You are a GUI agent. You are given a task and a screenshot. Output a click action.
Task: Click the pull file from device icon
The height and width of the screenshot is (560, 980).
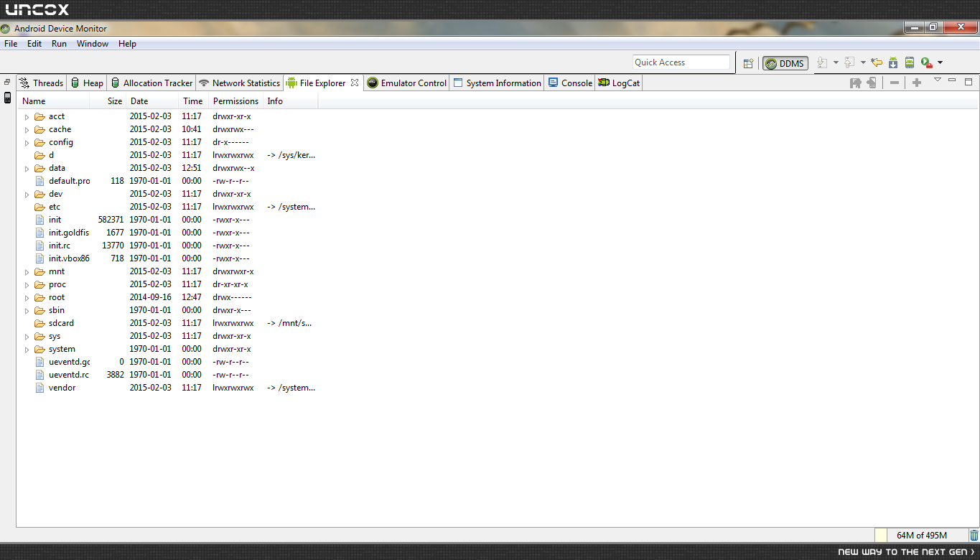click(855, 83)
